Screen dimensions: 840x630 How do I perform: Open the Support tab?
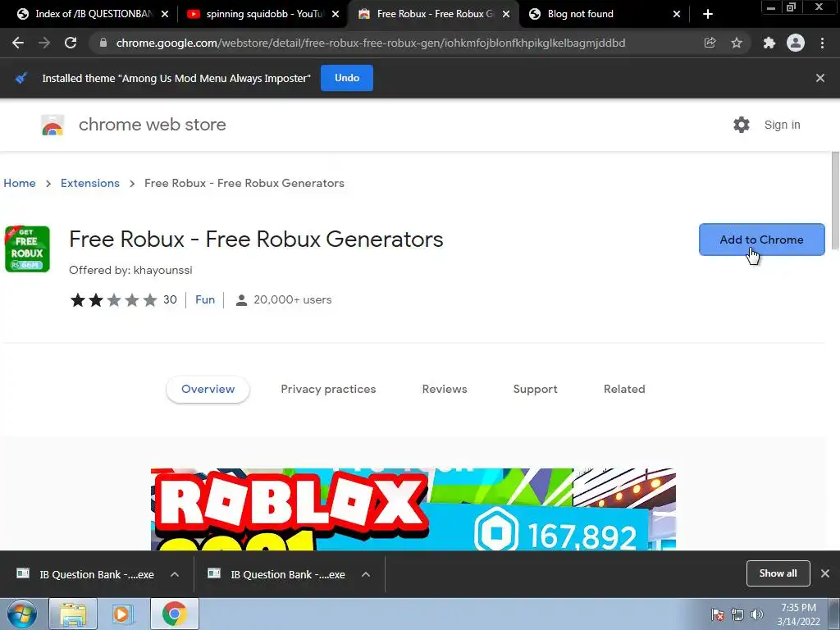pos(535,390)
